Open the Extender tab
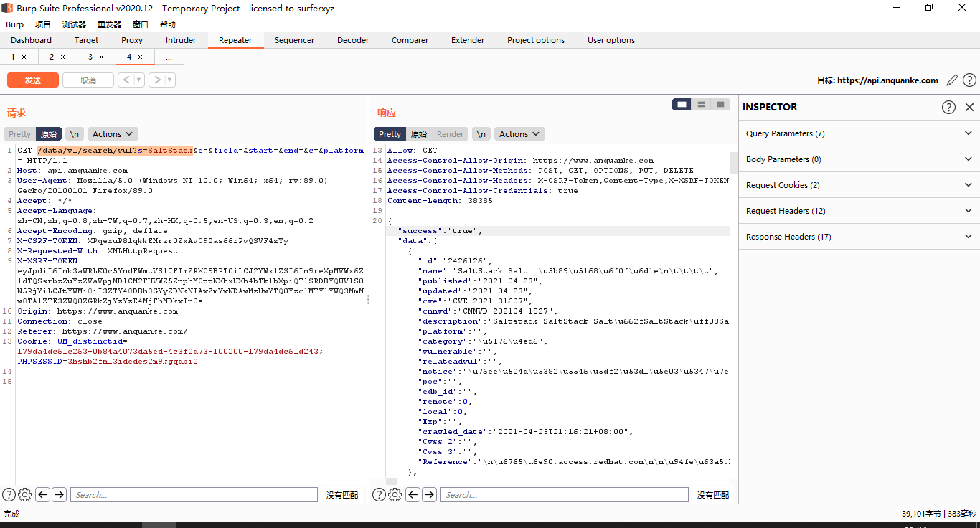This screenshot has height=528, width=980. coord(468,40)
